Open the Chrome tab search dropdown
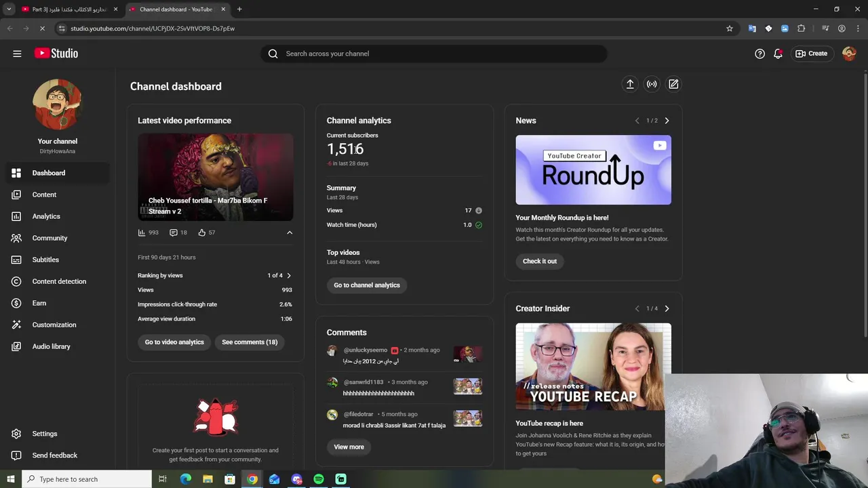 pyautogui.click(x=9, y=9)
